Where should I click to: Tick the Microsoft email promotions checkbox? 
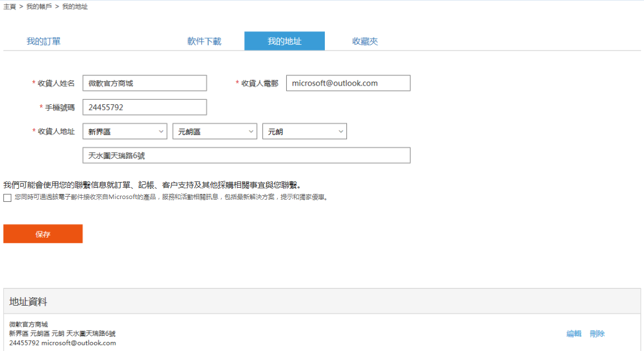pos(7,198)
